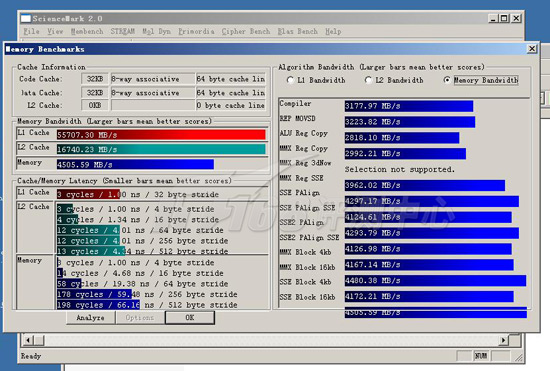
Task: Close the Memory Benchmarks dialog
Action: click(532, 49)
